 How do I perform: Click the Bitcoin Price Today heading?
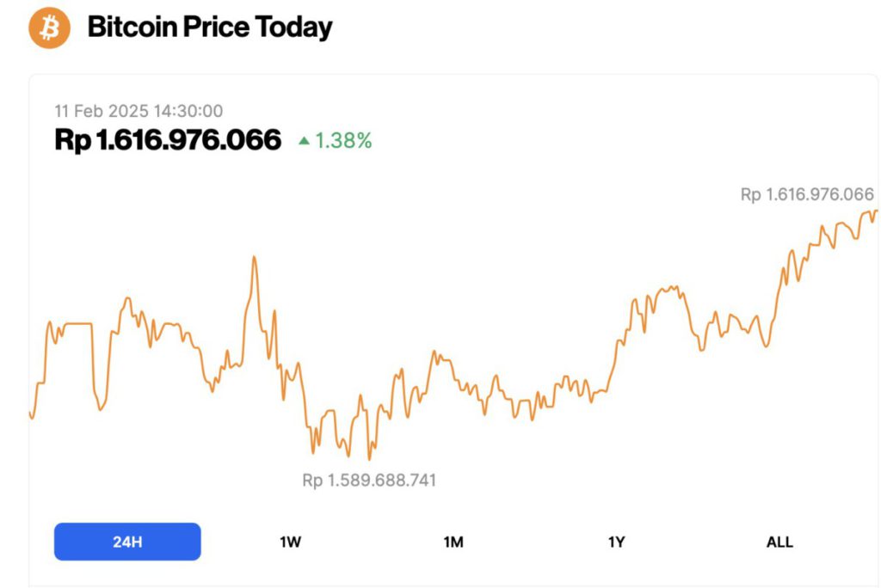tap(211, 28)
